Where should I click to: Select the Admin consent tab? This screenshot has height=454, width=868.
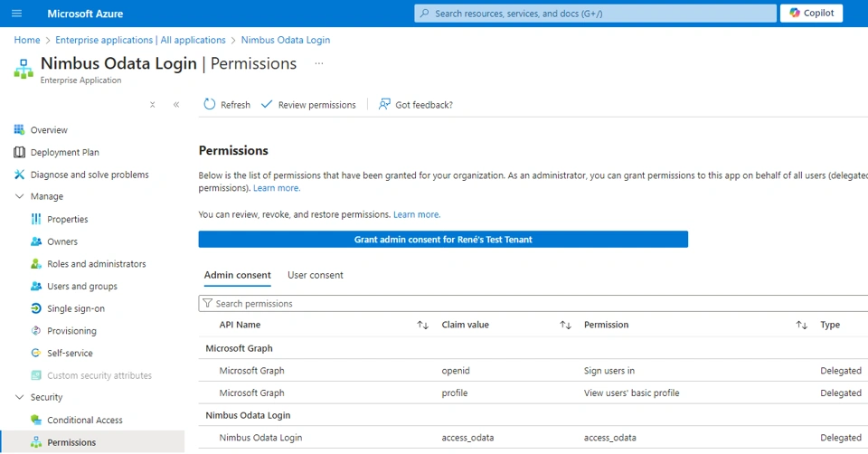pyautogui.click(x=238, y=275)
